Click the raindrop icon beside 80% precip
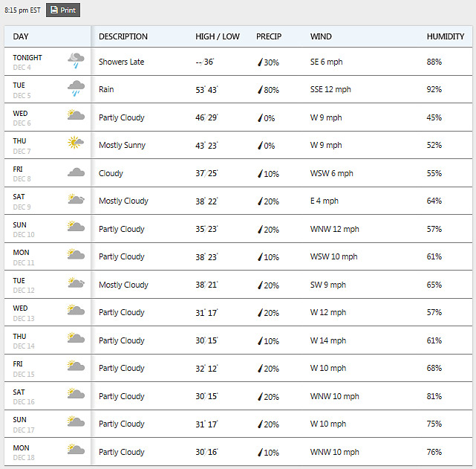The height and width of the screenshot is (469, 476). click(260, 90)
